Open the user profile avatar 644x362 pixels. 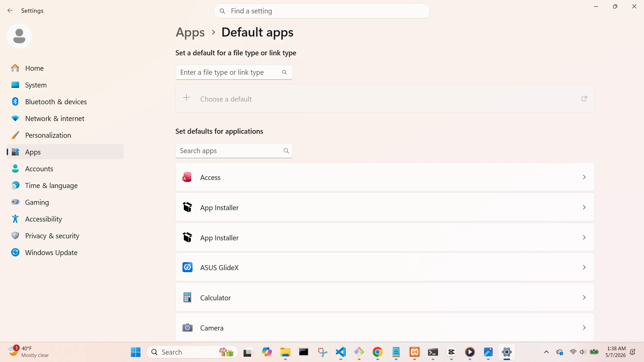click(x=19, y=36)
